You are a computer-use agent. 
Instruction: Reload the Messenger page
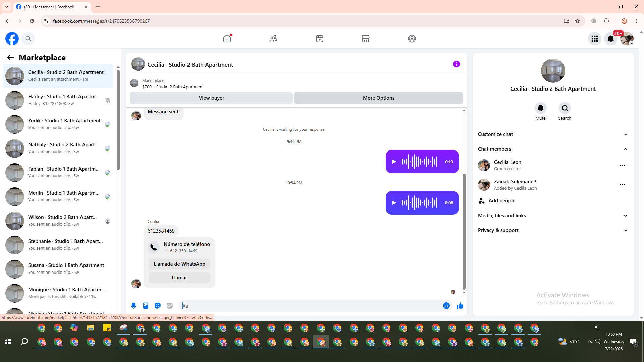(x=32, y=21)
